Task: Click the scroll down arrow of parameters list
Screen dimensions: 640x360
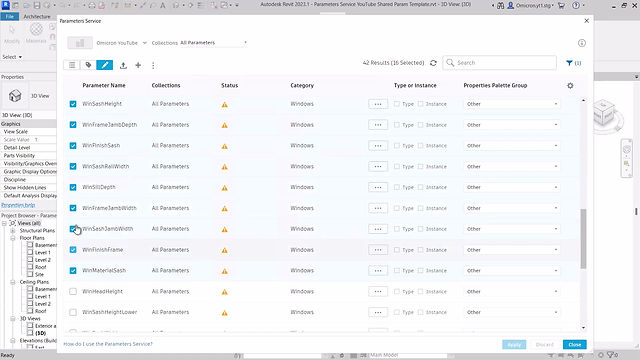Action: coord(583,328)
